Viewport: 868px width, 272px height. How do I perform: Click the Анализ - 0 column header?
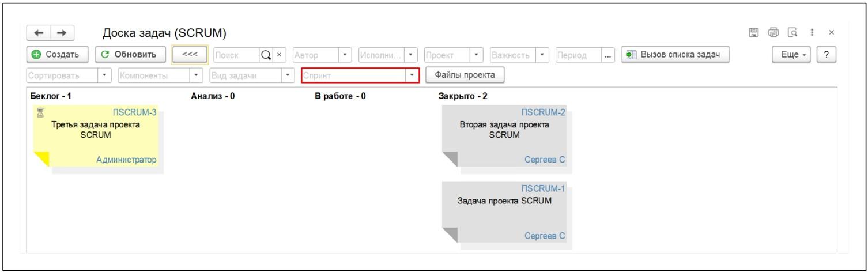pos(213,96)
